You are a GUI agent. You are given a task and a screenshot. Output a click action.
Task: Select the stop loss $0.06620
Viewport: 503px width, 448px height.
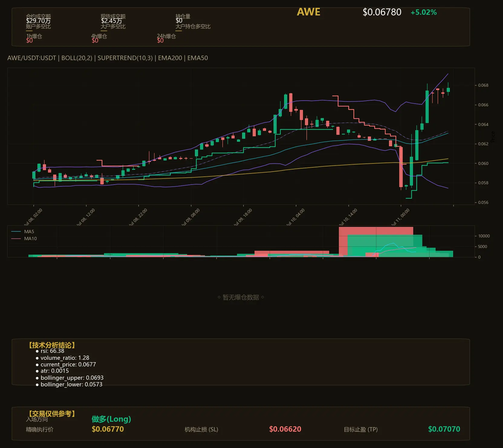[285, 429]
